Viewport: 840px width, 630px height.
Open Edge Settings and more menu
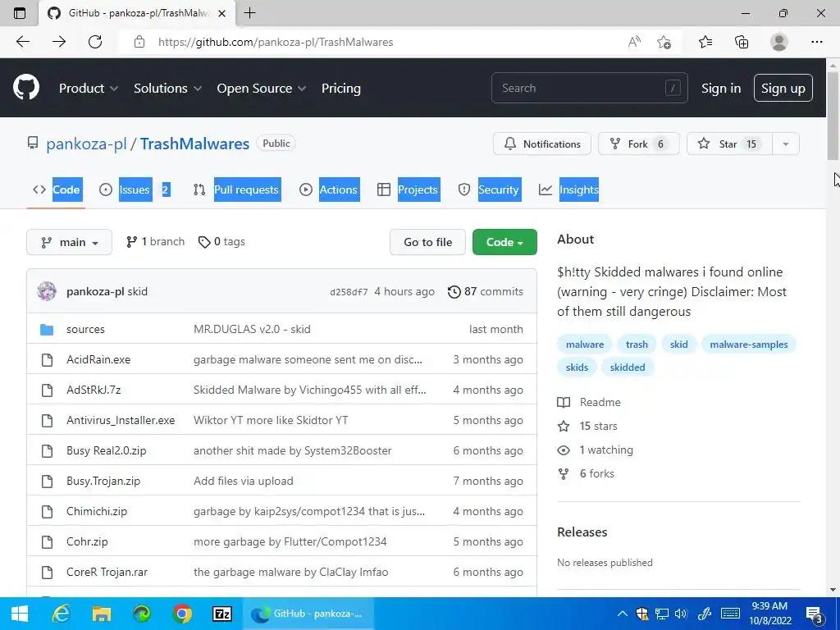816,42
